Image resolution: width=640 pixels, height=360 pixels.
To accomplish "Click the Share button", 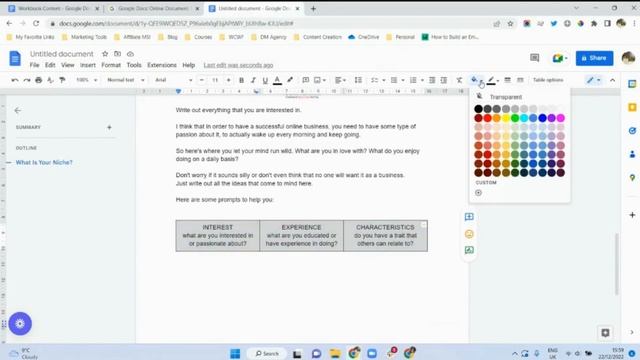I will [594, 58].
